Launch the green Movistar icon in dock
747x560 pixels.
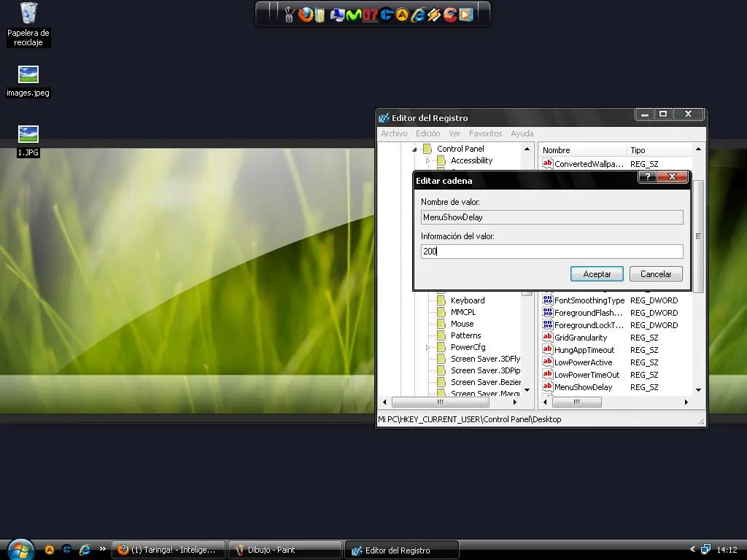pyautogui.click(x=354, y=15)
